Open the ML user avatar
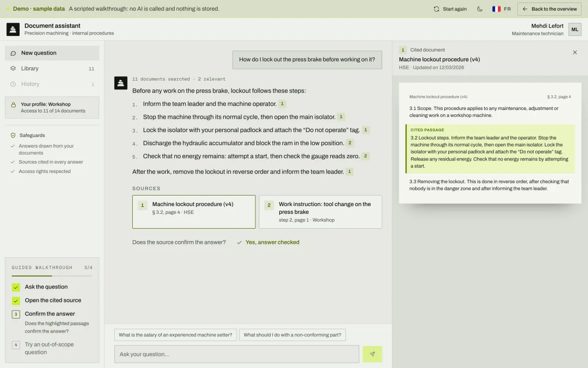588x368 pixels. coord(575,29)
